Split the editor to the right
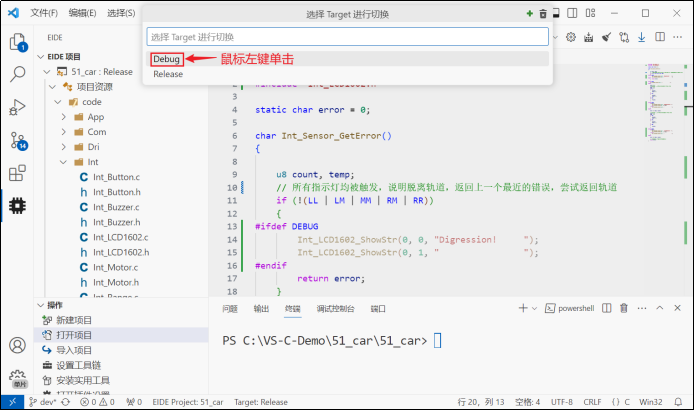This screenshot has width=695, height=411. (660, 37)
